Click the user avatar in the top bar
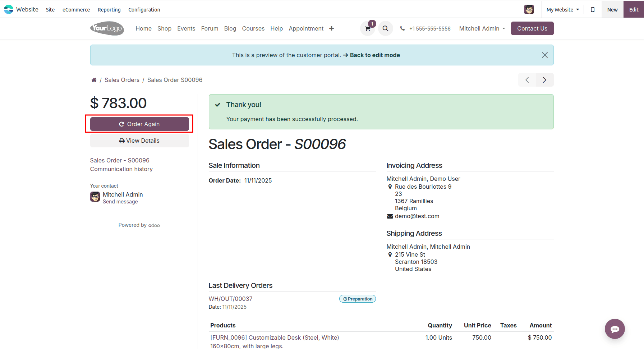 (529, 9)
